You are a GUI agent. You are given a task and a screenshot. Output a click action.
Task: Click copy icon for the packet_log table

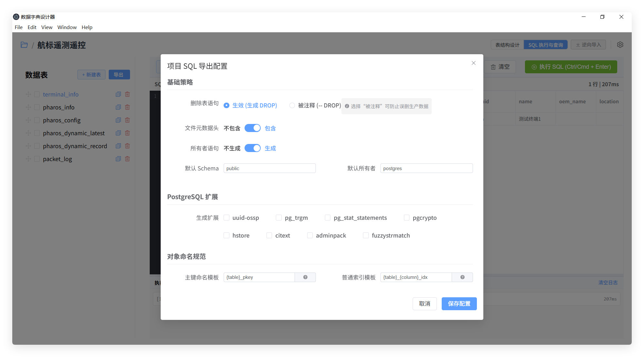click(118, 159)
